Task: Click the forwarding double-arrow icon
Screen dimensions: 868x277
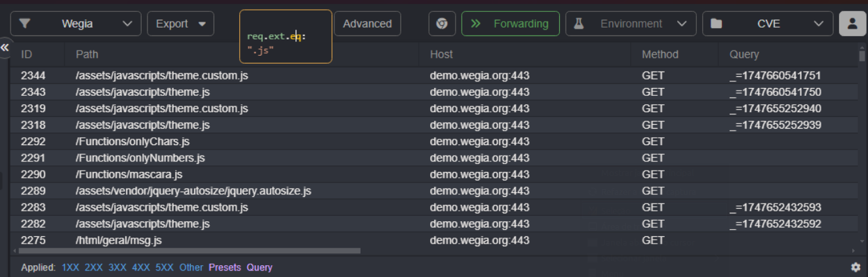Action: click(476, 24)
